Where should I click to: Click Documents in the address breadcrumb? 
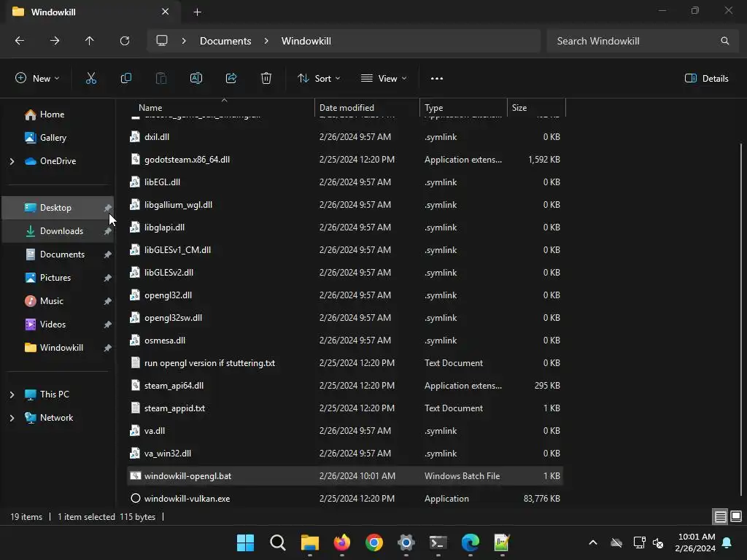pyautogui.click(x=225, y=41)
